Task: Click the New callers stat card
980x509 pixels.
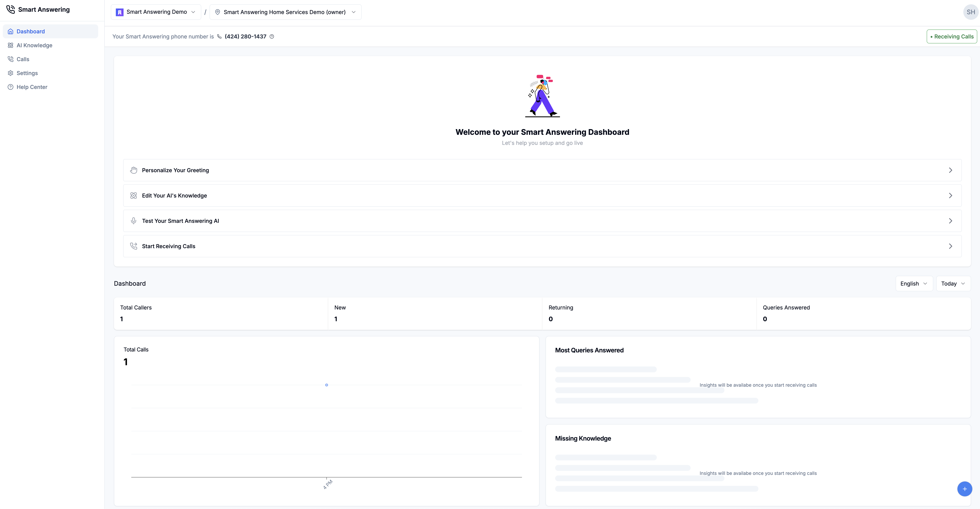Action: tap(435, 313)
